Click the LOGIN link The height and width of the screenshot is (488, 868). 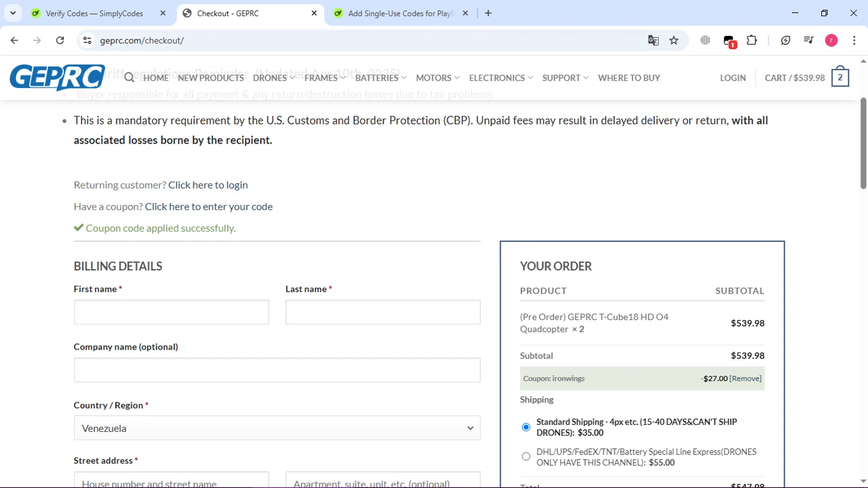[x=733, y=78]
